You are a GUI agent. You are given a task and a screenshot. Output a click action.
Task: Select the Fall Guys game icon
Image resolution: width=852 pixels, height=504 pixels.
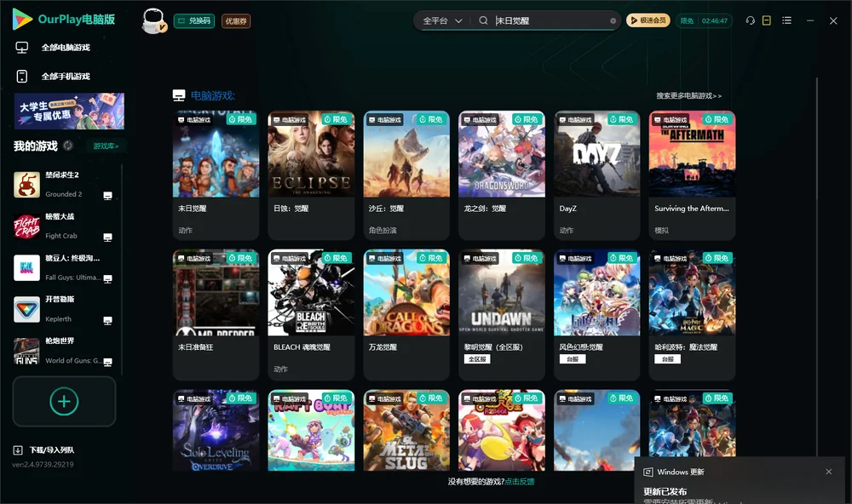point(26,267)
